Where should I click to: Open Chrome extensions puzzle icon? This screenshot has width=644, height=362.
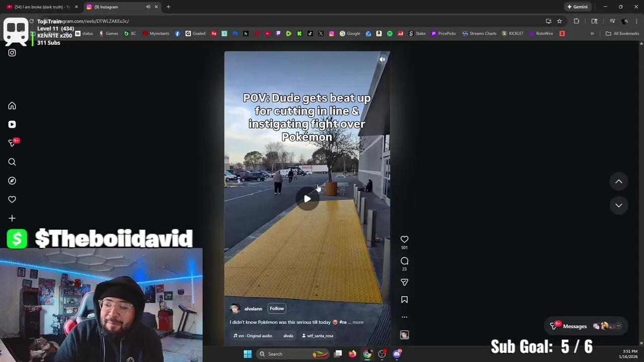[576, 21]
